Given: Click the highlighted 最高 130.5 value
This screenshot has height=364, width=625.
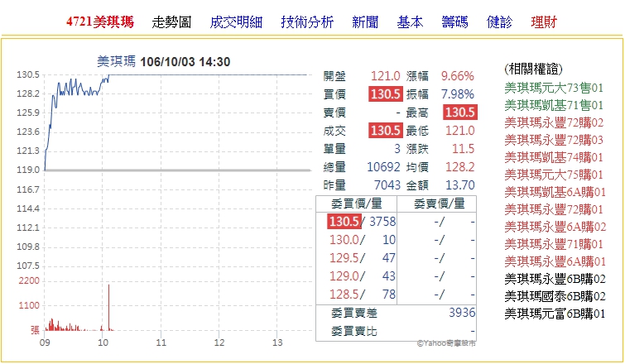Looking at the screenshot, I should click(460, 113).
